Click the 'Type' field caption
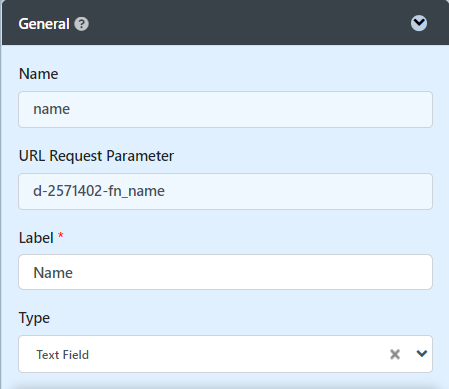449x389 pixels. [x=34, y=318]
